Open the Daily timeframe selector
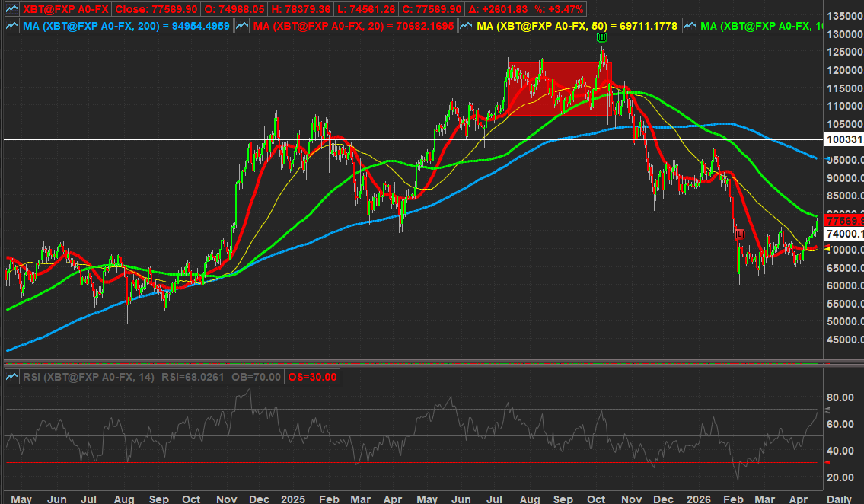Image resolution: width=864 pixels, height=504 pixels. tap(840, 497)
